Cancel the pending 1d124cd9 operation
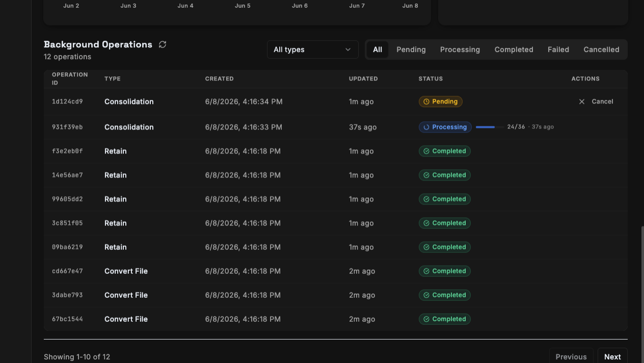 pos(596,101)
